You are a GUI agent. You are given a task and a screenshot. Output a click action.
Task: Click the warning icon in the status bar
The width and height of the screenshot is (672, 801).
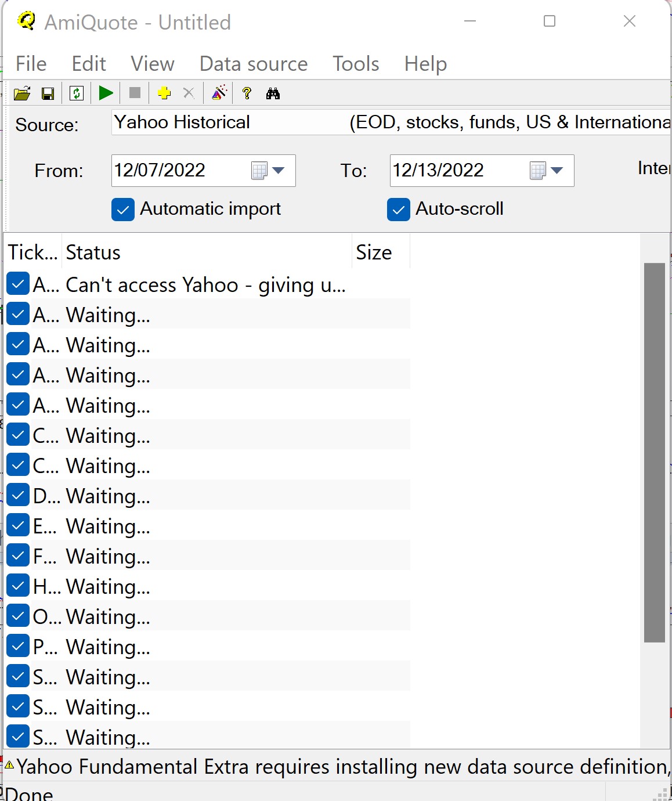pos(9,765)
